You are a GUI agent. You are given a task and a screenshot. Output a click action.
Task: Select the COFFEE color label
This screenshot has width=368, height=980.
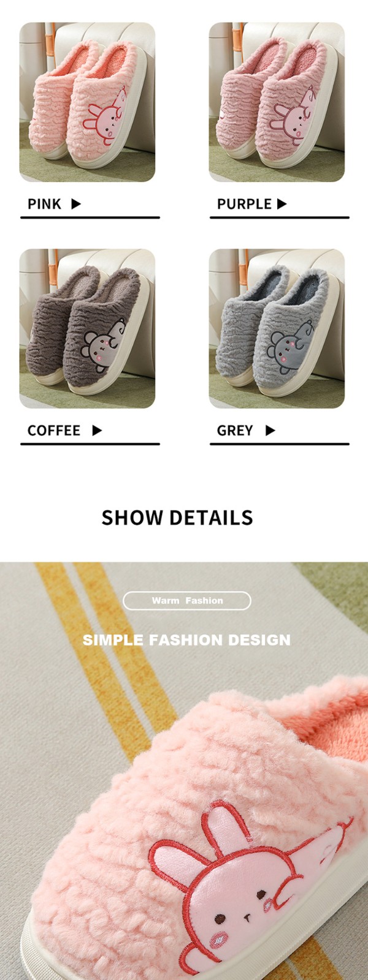click(53, 431)
